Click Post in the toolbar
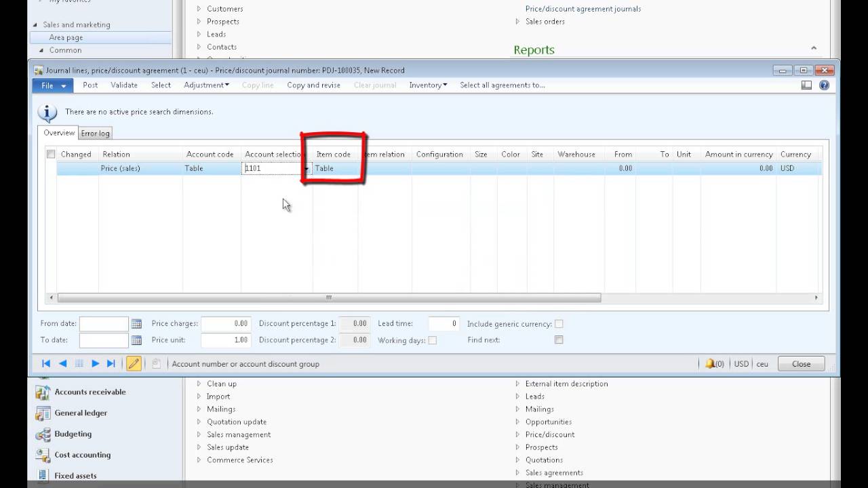Viewport: 868px width, 488px height. tap(90, 85)
